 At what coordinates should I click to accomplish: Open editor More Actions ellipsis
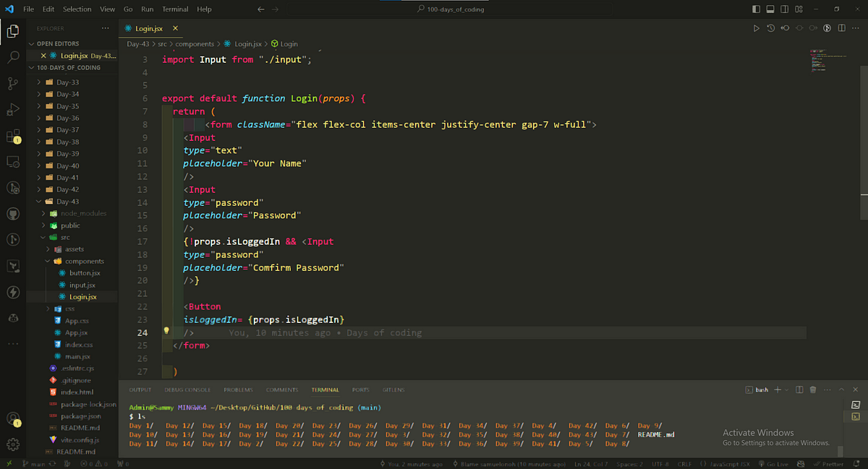click(854, 28)
